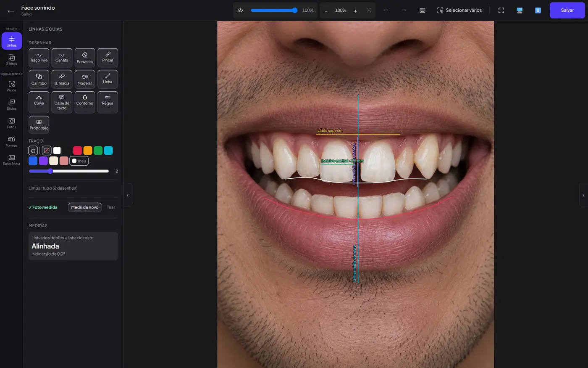
Task: Pick the green stroke color
Action: click(x=98, y=151)
